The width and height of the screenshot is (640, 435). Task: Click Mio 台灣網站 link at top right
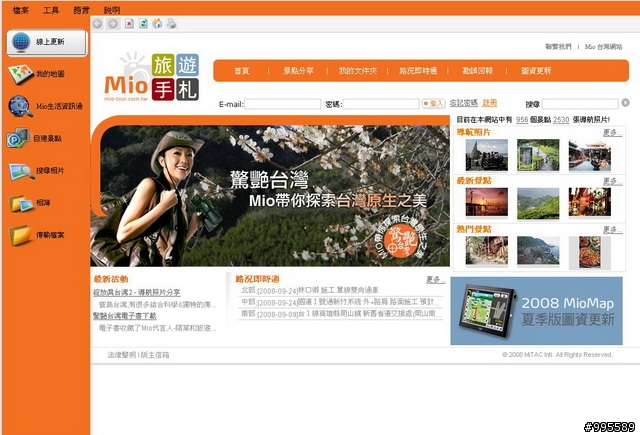pyautogui.click(x=603, y=47)
